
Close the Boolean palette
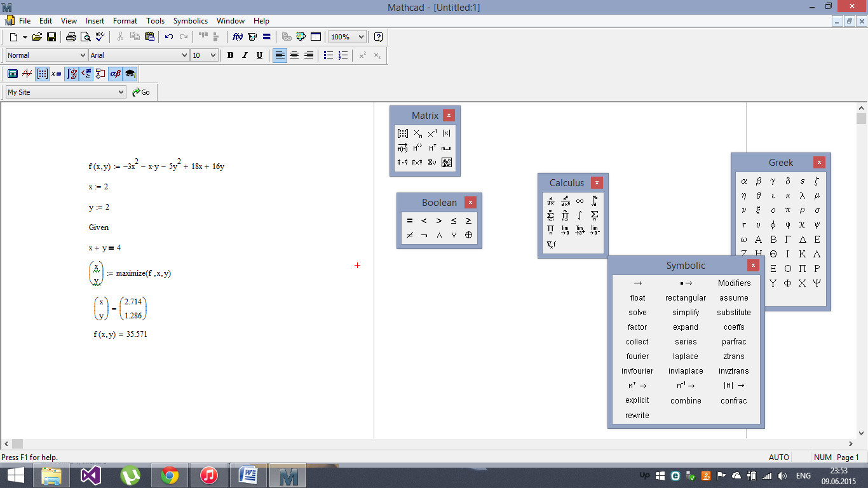(x=470, y=203)
